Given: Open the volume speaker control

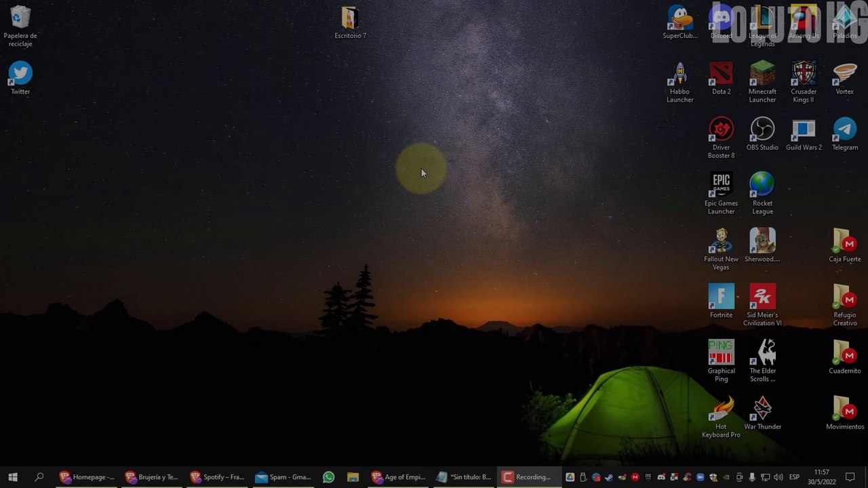Looking at the screenshot, I should (x=778, y=477).
